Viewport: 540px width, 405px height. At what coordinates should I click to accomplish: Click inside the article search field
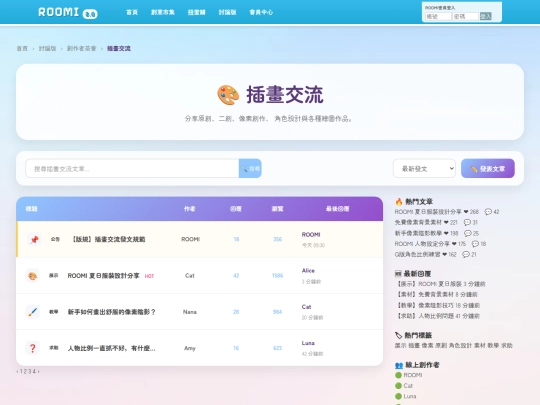(132, 168)
